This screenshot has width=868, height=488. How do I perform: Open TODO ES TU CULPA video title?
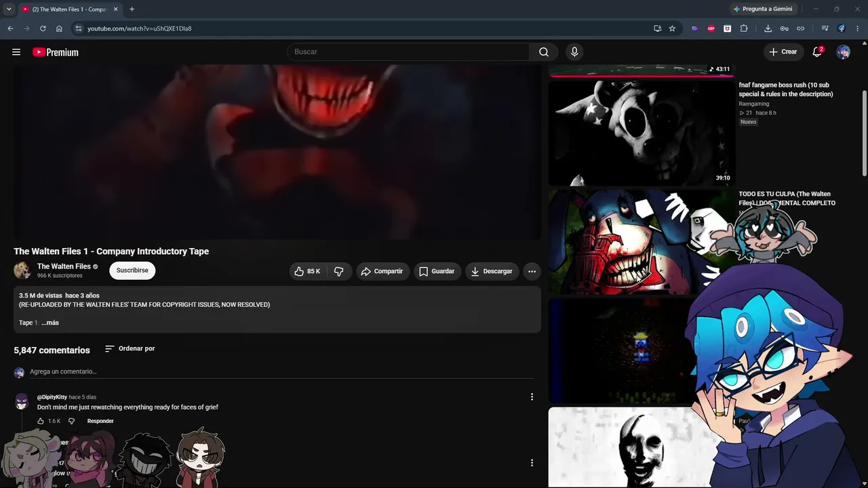(787, 199)
